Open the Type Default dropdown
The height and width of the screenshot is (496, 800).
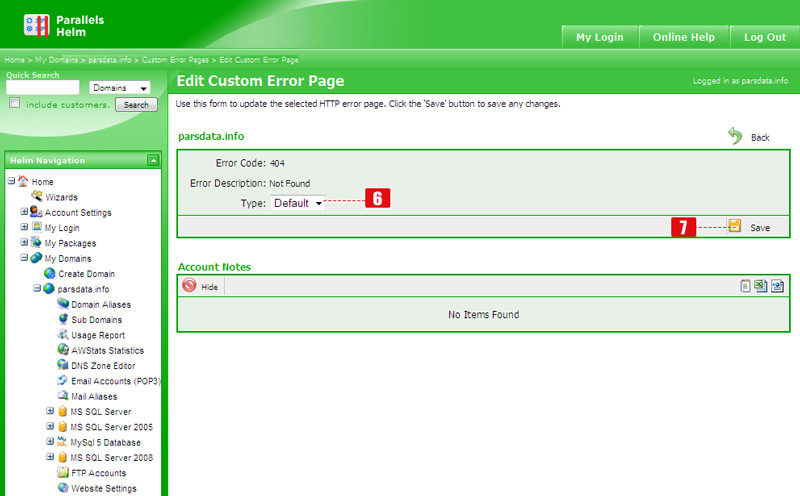click(x=297, y=203)
